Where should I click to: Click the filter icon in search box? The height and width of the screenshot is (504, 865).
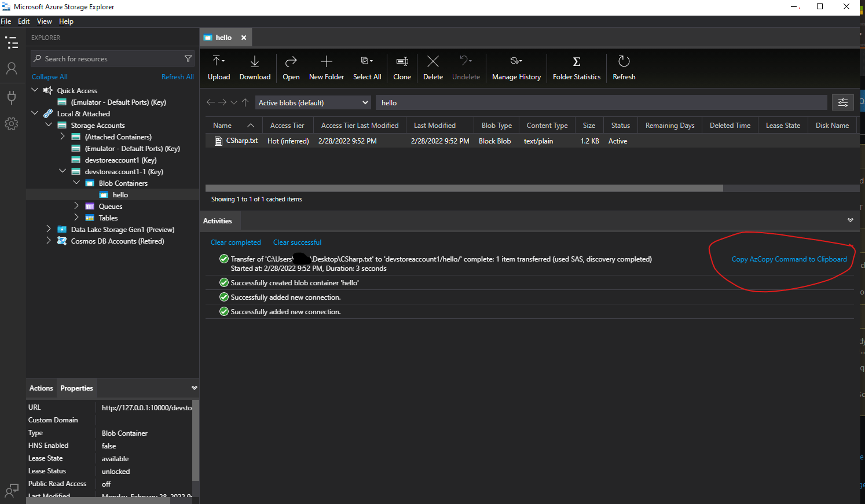click(x=188, y=58)
